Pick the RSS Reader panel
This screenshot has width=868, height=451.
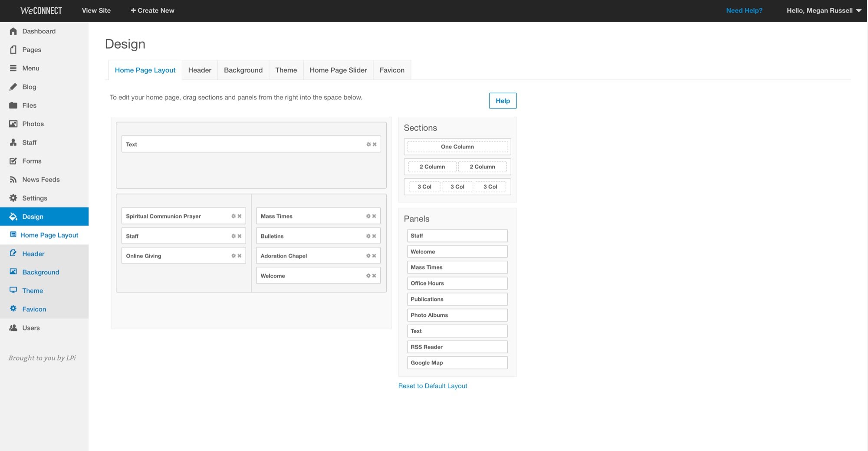coord(457,347)
